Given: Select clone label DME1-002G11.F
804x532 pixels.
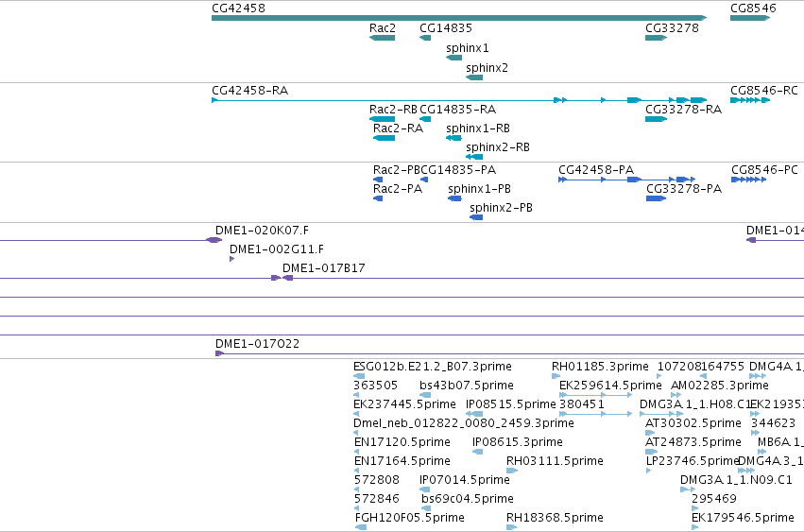Looking at the screenshot, I should [277, 249].
